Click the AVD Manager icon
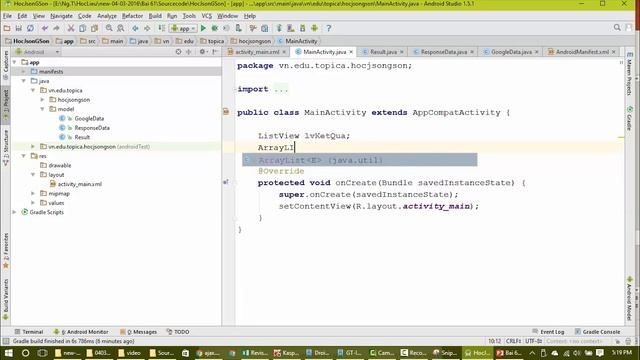This screenshot has height=360, width=640. [x=291, y=28]
